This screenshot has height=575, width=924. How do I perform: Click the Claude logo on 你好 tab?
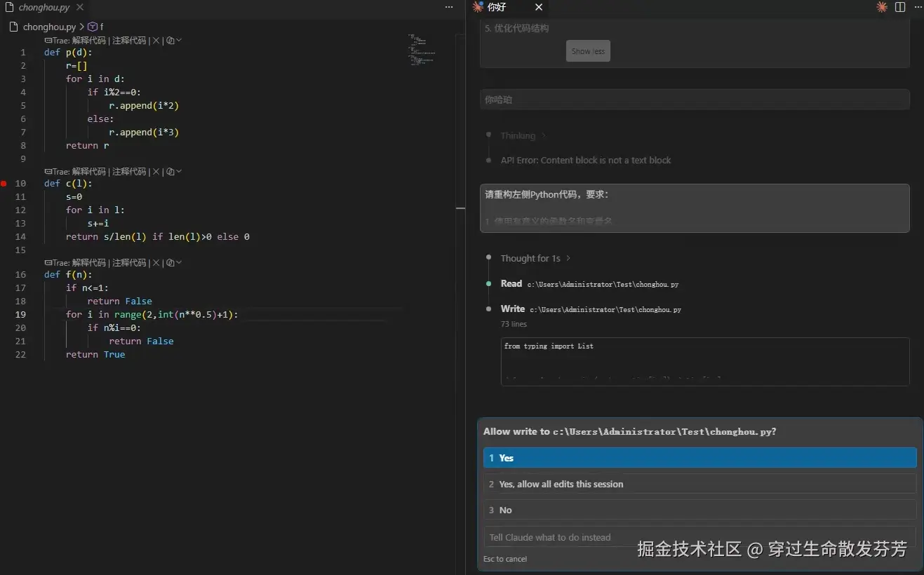478,7
